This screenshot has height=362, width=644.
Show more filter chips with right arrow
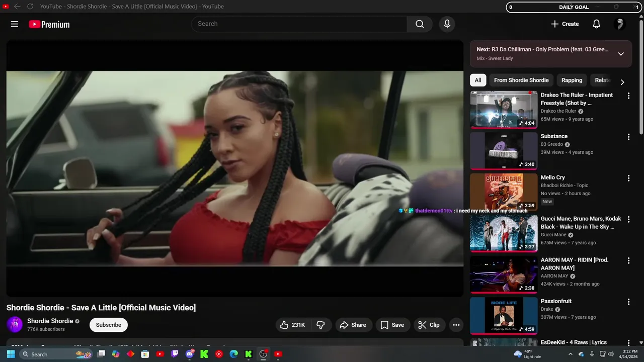coord(622,82)
